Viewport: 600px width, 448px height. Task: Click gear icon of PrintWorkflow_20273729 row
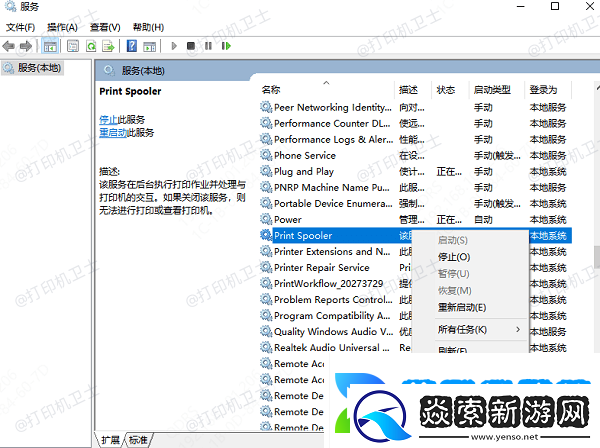[x=266, y=283]
